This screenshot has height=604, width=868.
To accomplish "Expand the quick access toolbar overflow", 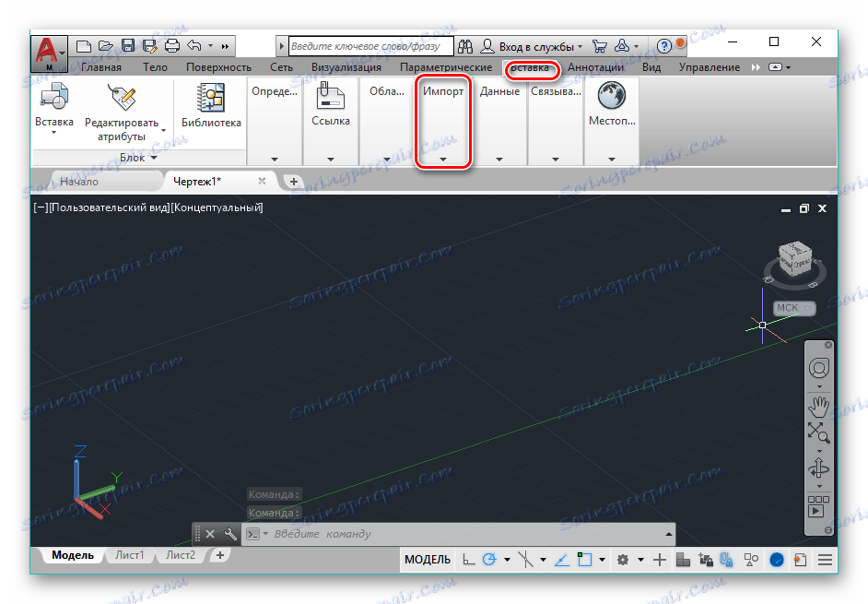I will point(225,46).
